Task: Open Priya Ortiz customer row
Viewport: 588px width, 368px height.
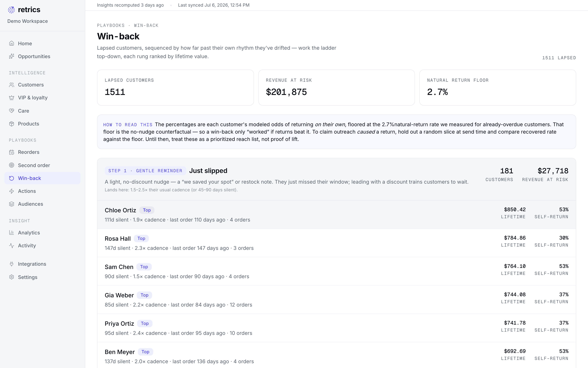Action: click(336, 328)
